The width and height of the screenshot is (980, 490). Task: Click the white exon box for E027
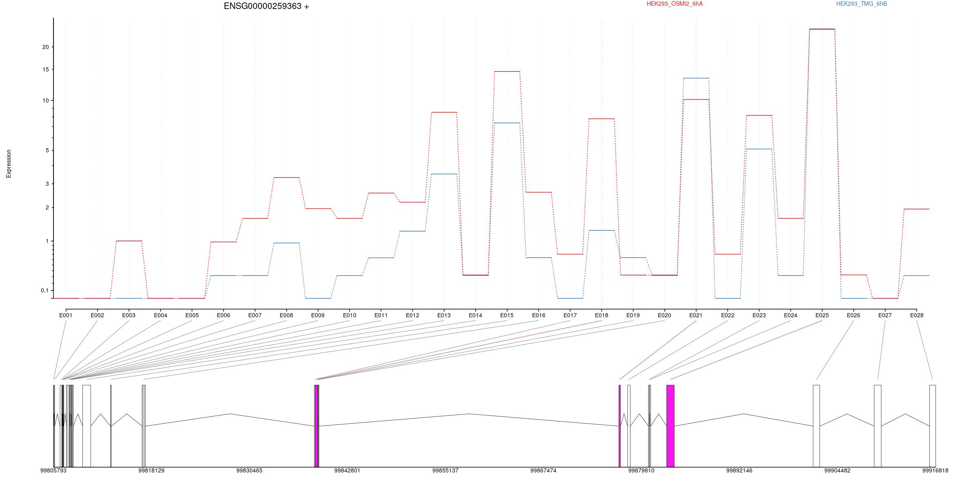coord(878,426)
